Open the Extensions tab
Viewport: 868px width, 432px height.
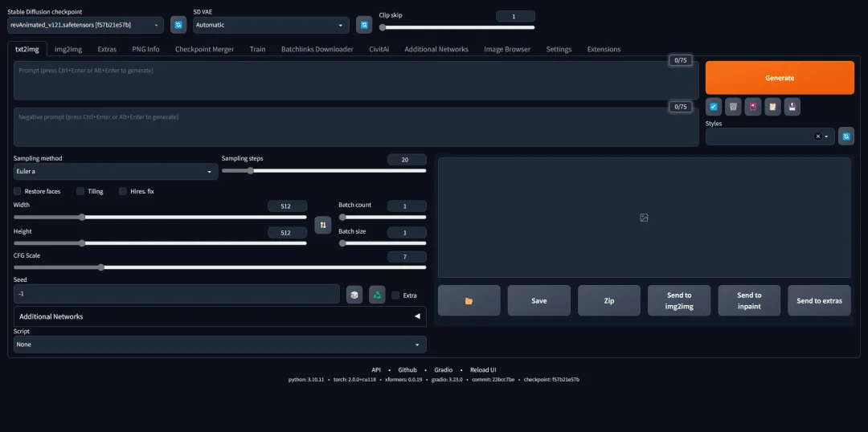point(604,49)
